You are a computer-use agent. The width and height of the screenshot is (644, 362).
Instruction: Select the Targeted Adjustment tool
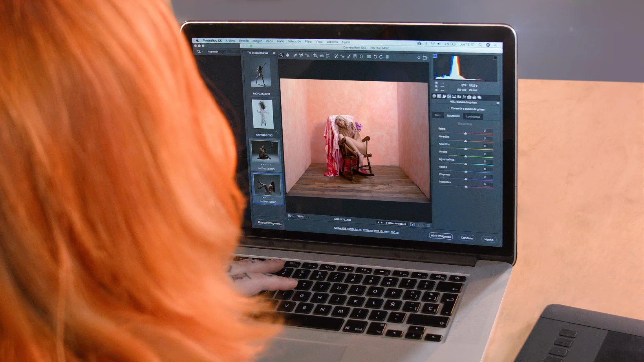point(307,56)
